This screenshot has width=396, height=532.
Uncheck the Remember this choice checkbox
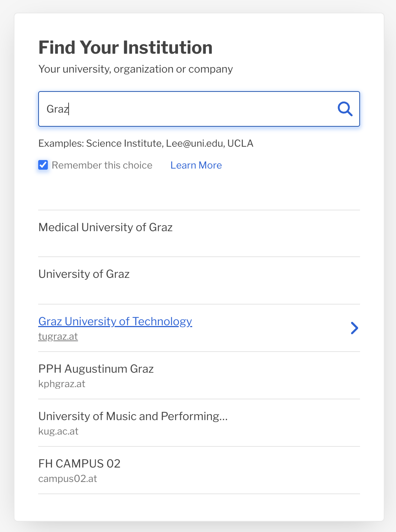(43, 165)
